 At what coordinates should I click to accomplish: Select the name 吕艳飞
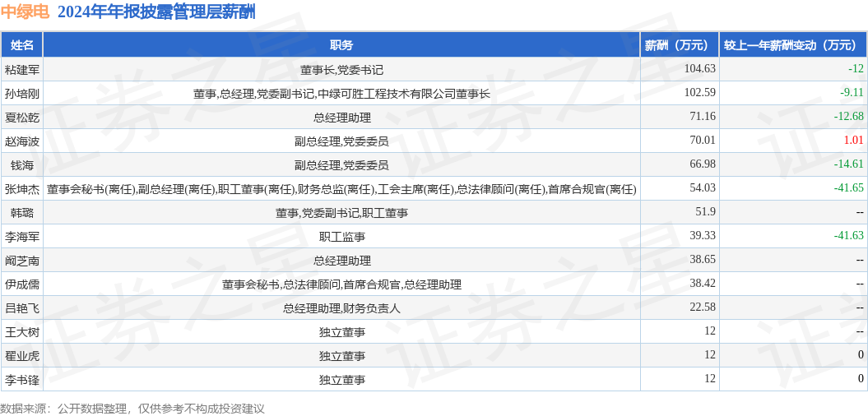coord(21,307)
